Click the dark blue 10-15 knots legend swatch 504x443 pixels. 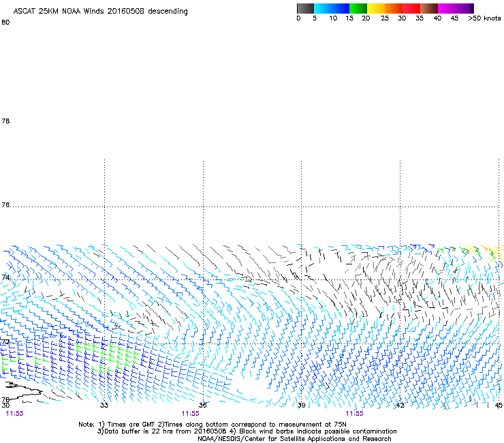[341, 8]
